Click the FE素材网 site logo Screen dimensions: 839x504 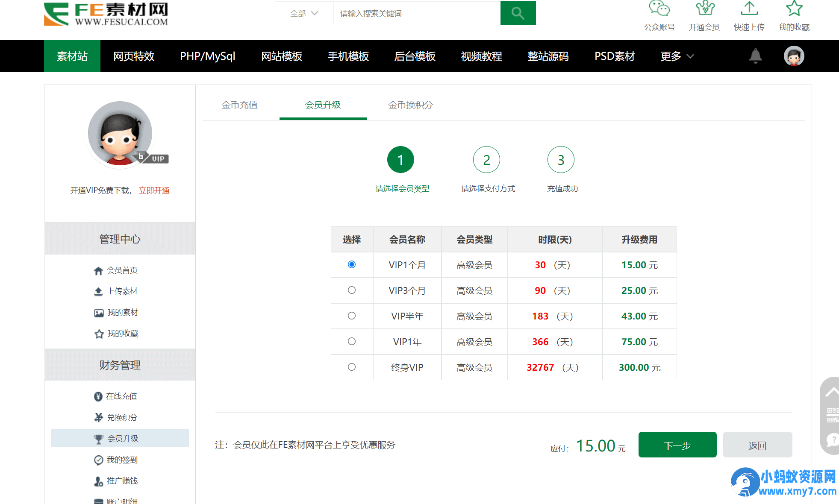point(106,14)
